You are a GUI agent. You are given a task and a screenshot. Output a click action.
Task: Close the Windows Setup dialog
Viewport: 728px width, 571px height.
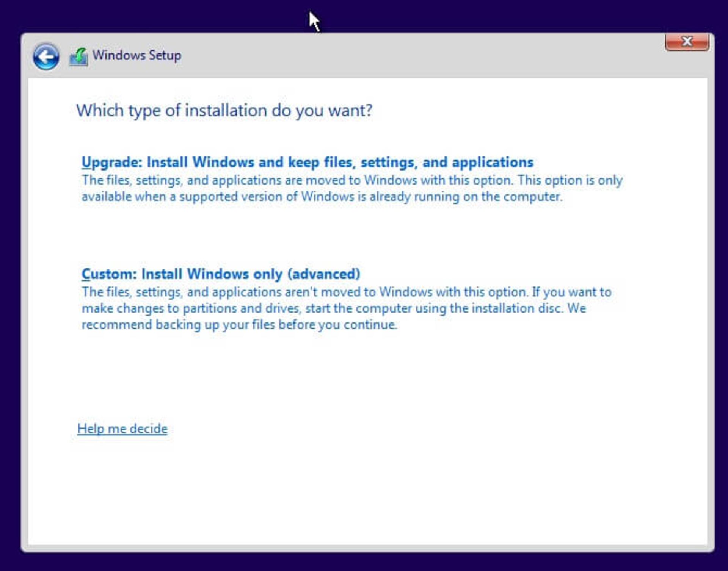point(687,42)
